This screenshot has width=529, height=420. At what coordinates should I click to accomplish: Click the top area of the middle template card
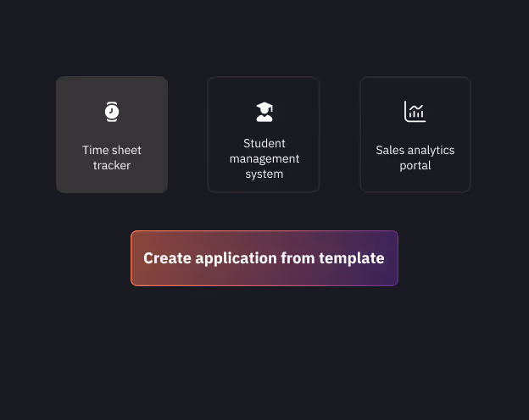[264, 86]
